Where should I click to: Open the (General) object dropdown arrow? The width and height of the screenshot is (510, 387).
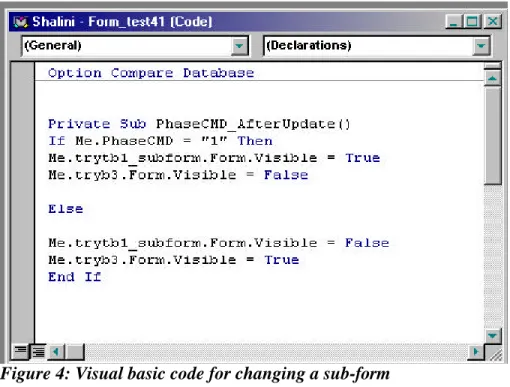pyautogui.click(x=239, y=46)
